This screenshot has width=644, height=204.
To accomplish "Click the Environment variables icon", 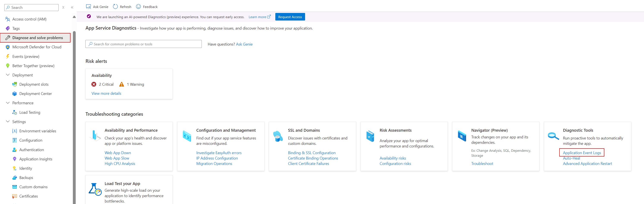I will click(15, 131).
